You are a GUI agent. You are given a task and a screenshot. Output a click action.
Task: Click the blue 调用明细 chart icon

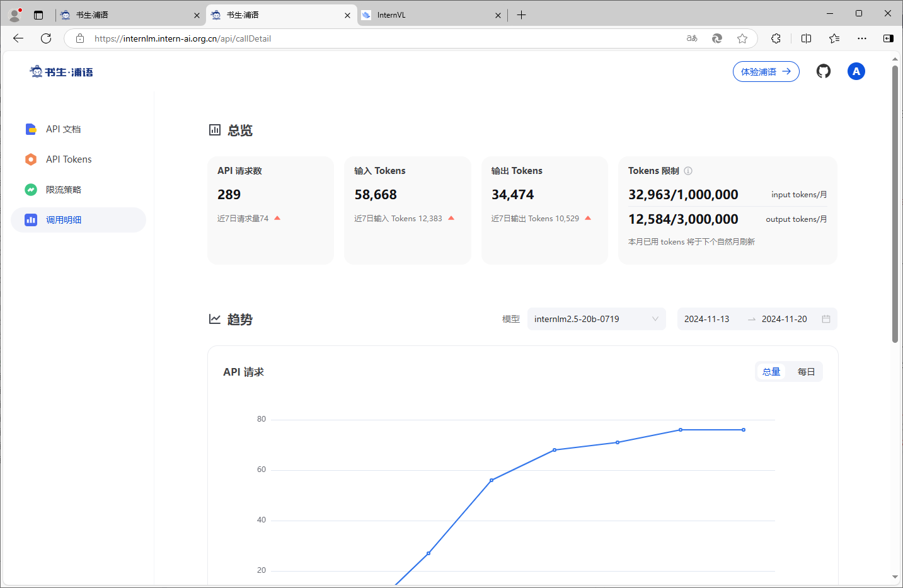(31, 220)
